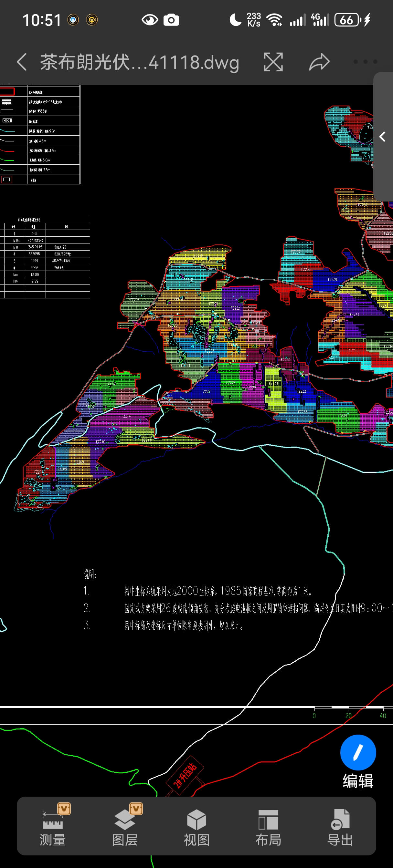Tap the 345.9115 table cell

point(35,247)
